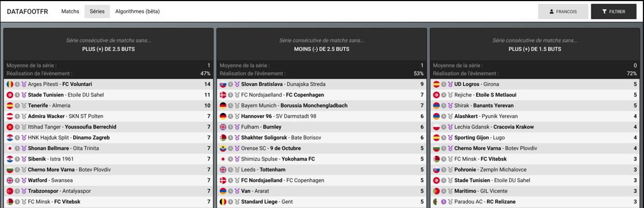Image resolution: width=644 pixels, height=208 pixels.
Task: Open the Algorithmes (bêta) tab
Action: tap(138, 11)
